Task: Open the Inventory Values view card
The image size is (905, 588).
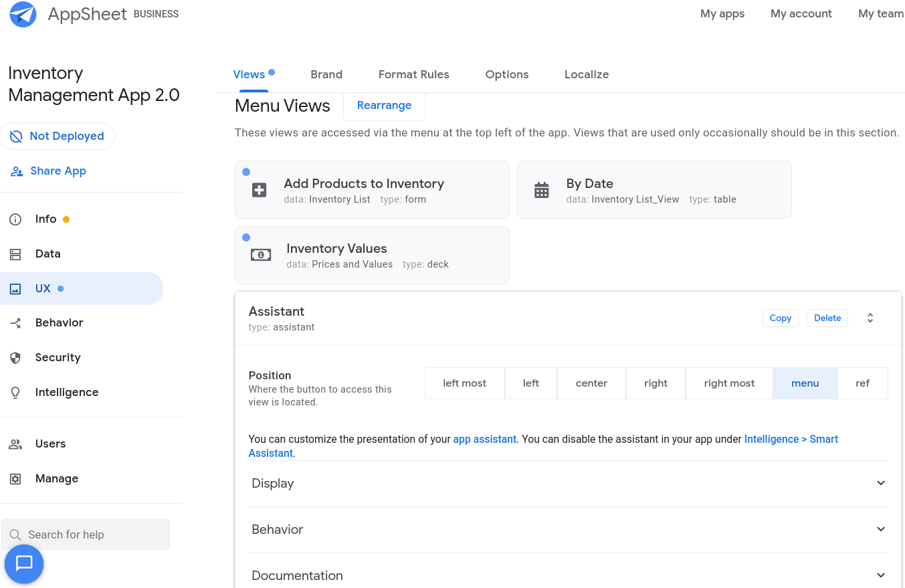Action: (372, 255)
